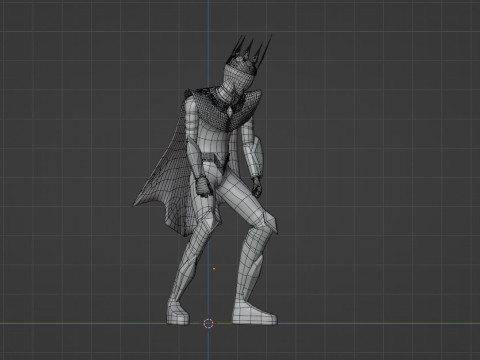Click the 3D cursor on the green axis line
Viewport: 480px width, 360px height.
208,323
